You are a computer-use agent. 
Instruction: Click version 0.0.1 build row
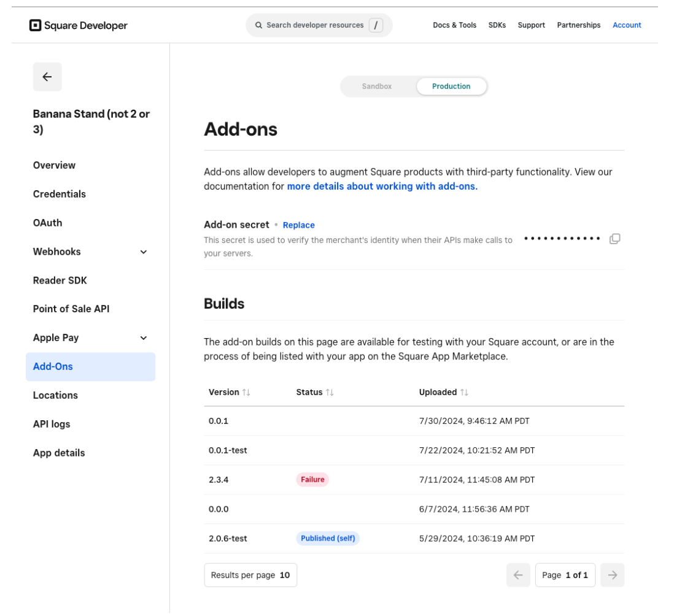[414, 421]
